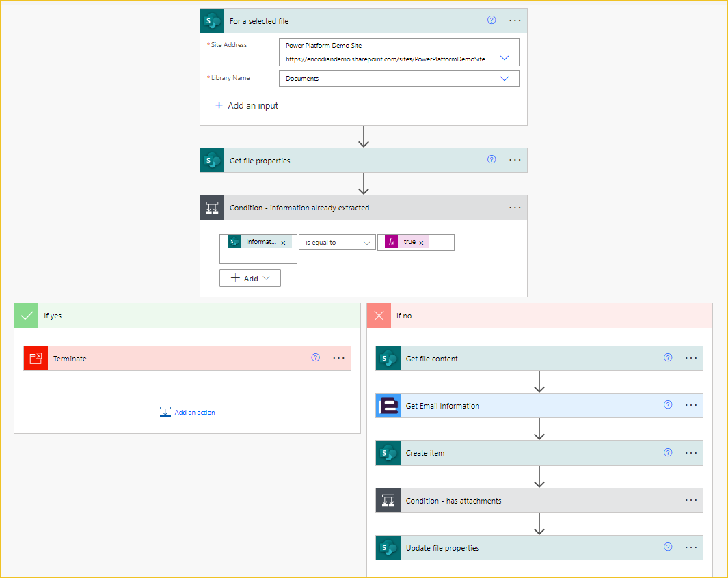Screen dimensions: 728x578
Task: Click the Add button in the condition
Action: coord(250,278)
